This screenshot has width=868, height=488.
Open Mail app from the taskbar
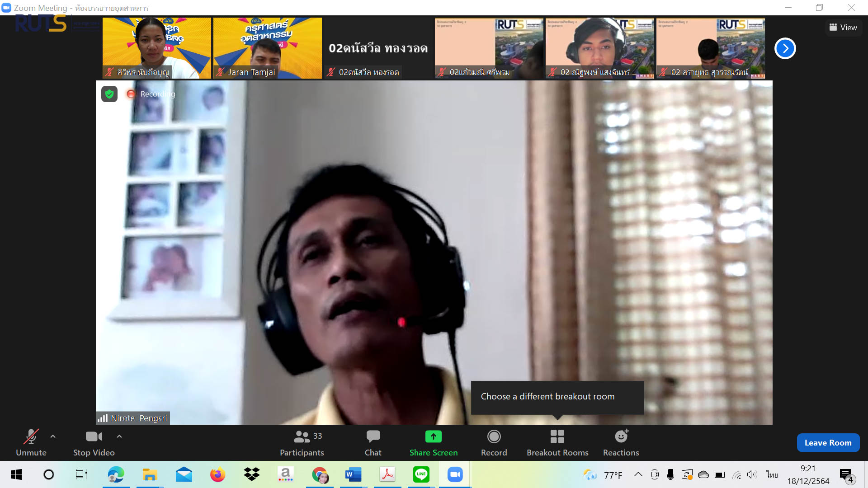tap(184, 474)
